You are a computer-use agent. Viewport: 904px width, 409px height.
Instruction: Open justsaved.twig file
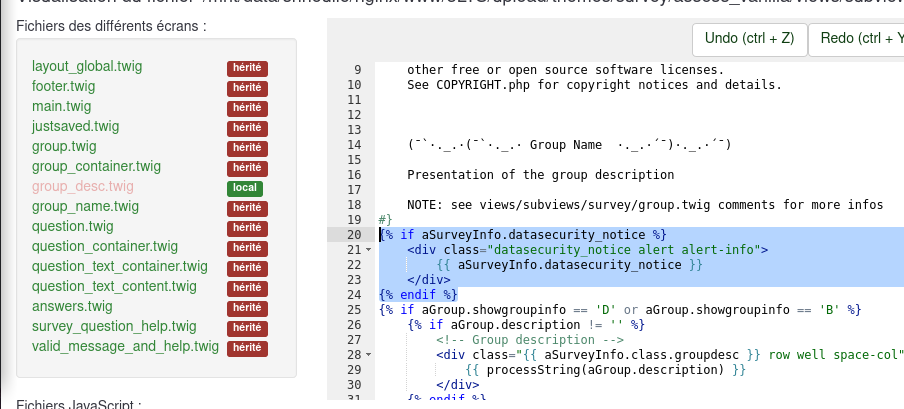coord(76,126)
